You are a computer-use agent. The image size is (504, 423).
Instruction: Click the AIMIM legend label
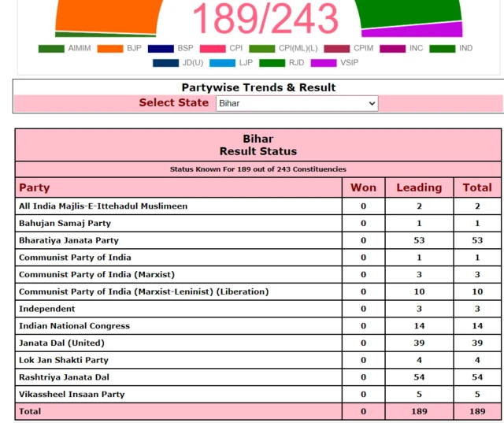click(x=80, y=48)
